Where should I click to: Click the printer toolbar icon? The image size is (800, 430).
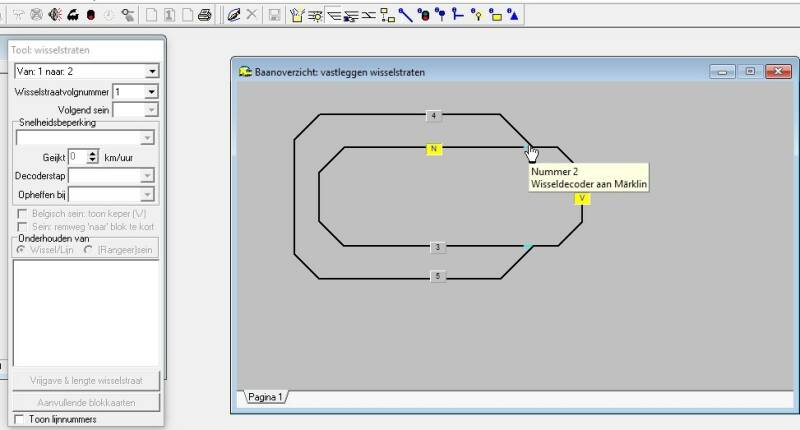[205, 15]
